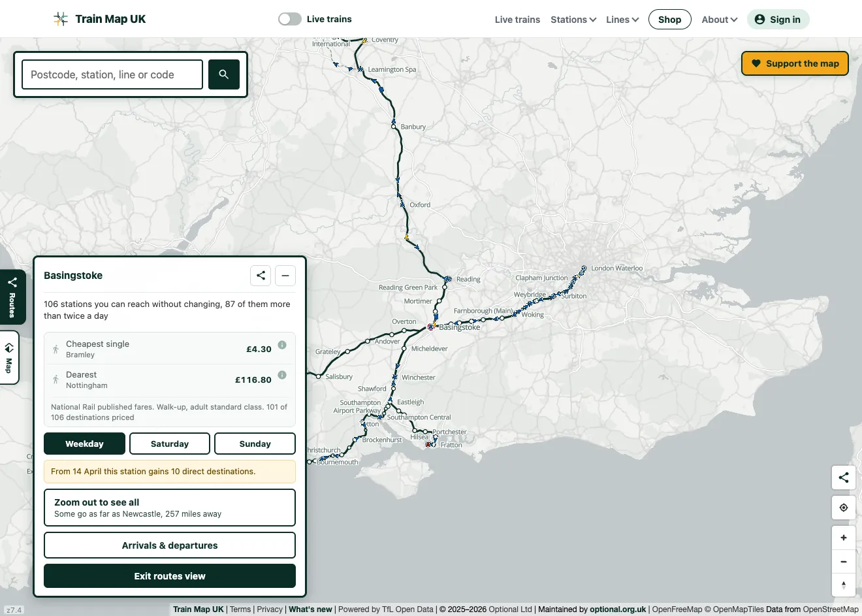Viewport: 862px width, 616px height.
Task: Open the Privacy footer link
Action: (x=270, y=609)
